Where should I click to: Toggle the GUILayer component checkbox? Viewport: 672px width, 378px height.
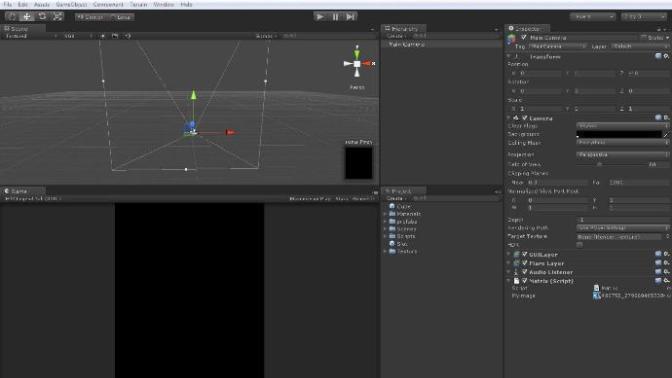click(x=525, y=254)
